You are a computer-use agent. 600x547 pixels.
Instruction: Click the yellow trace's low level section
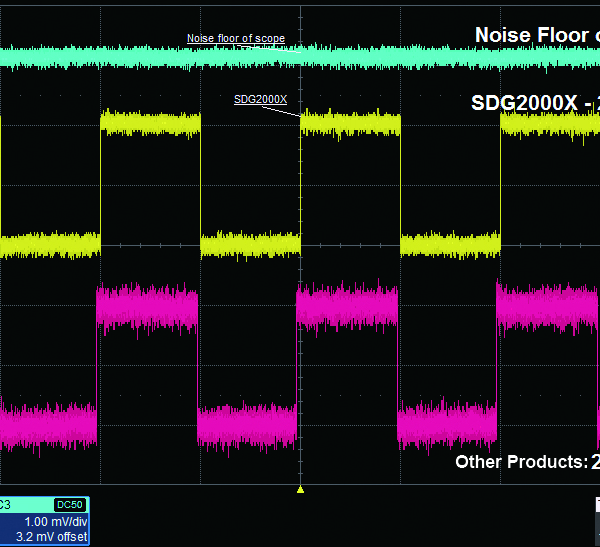[x=250, y=243]
